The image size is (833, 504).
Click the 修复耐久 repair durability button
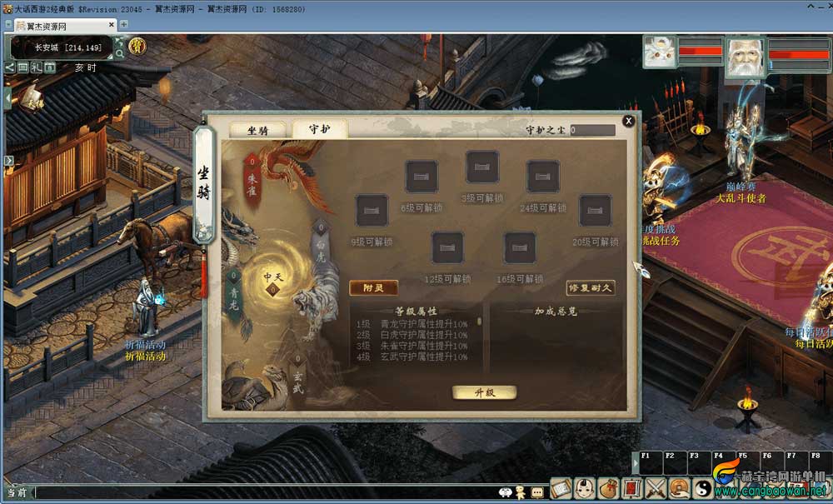pos(591,288)
